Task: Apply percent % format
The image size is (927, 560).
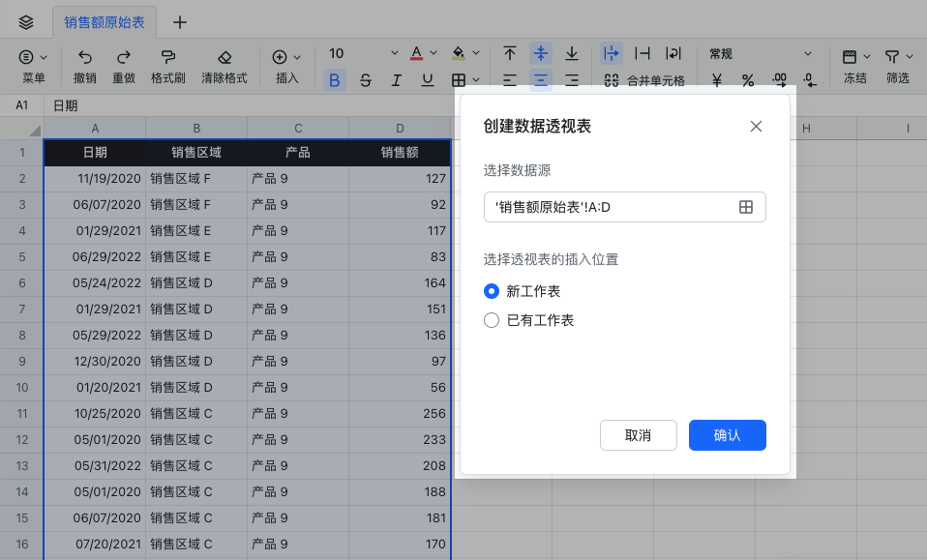Action: point(748,80)
